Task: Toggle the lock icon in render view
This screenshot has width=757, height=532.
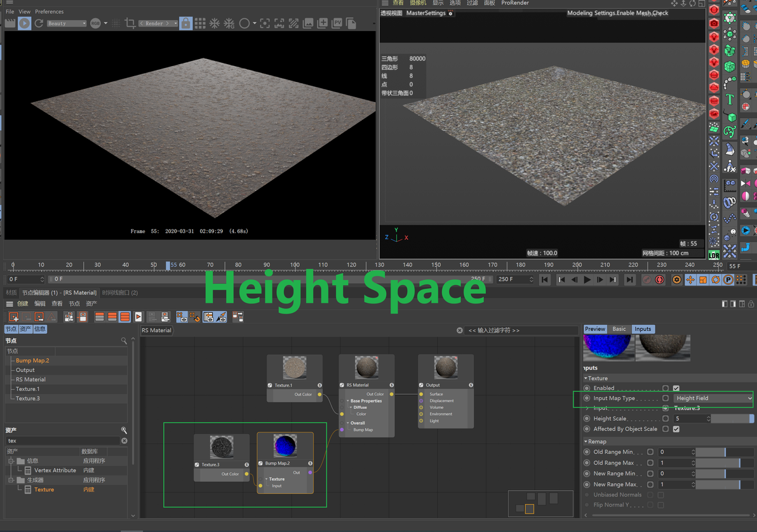Action: pos(185,23)
